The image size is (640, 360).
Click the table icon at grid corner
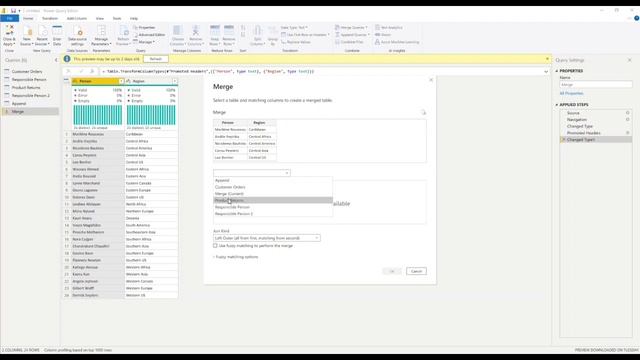(x=66, y=81)
